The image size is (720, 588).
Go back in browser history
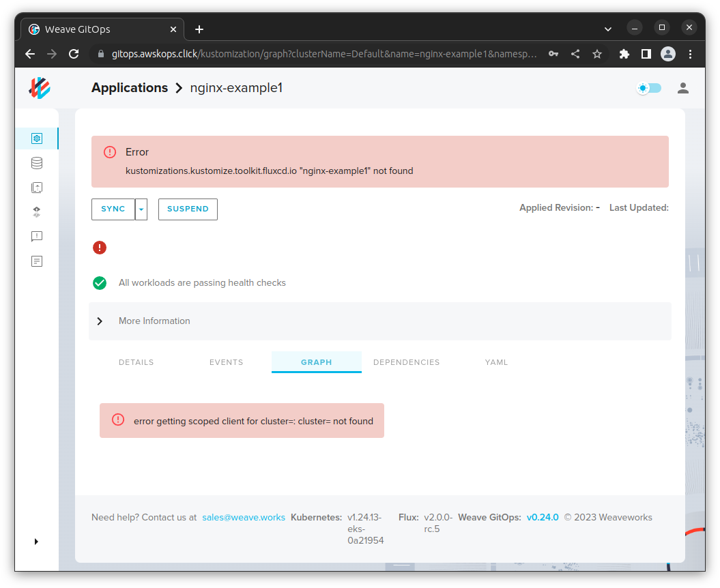[x=30, y=54]
